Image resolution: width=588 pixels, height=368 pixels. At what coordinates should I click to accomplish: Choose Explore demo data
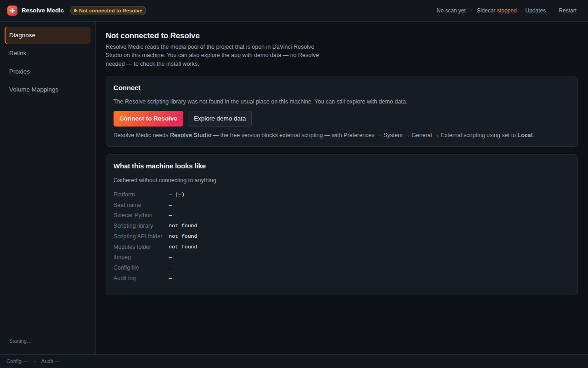(x=220, y=119)
